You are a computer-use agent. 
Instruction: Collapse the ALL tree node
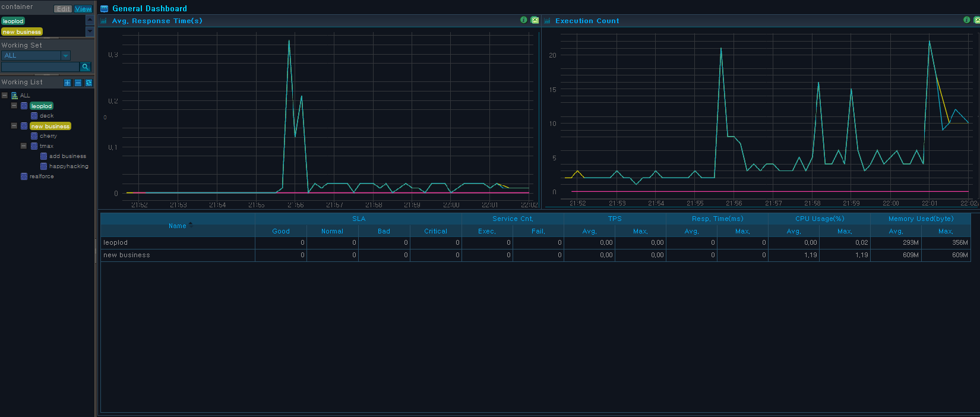point(4,95)
